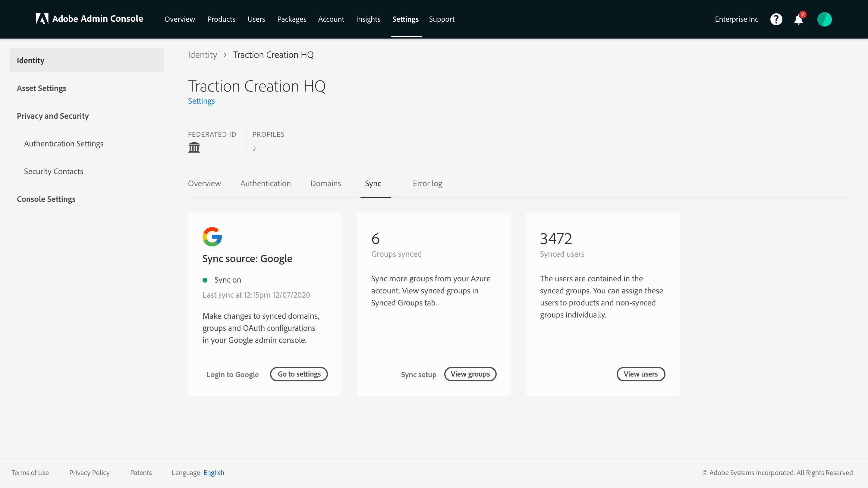Open the blue Settings link under title

202,101
